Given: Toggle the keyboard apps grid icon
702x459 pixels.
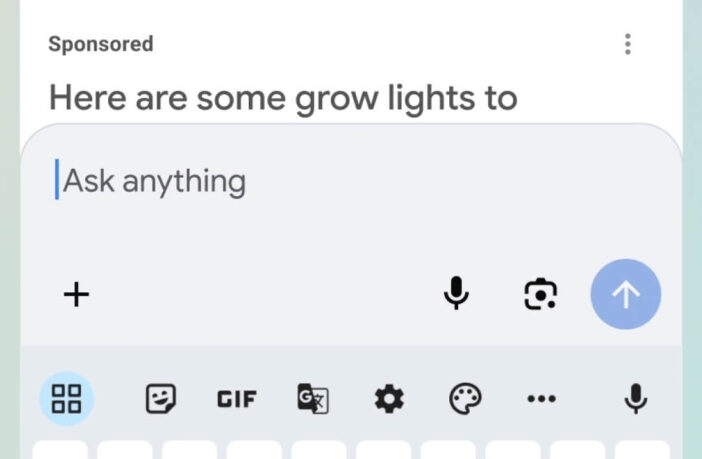Looking at the screenshot, I should coord(66,399).
